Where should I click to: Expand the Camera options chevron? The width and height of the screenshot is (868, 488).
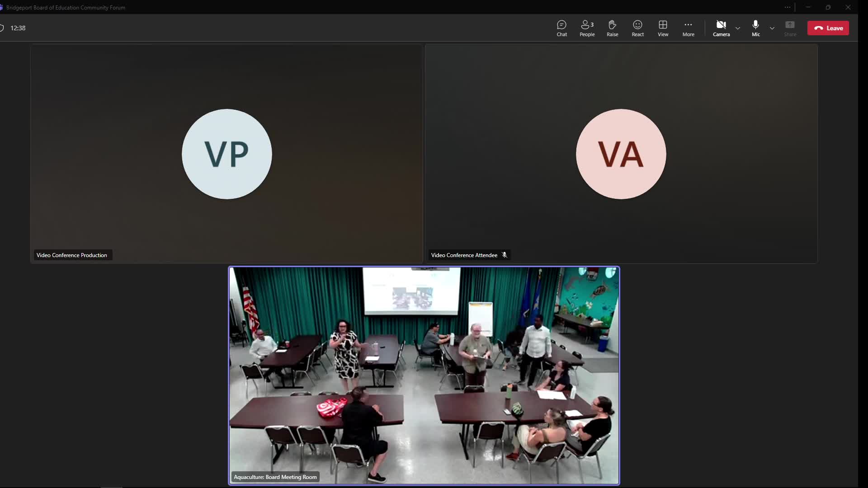(738, 28)
